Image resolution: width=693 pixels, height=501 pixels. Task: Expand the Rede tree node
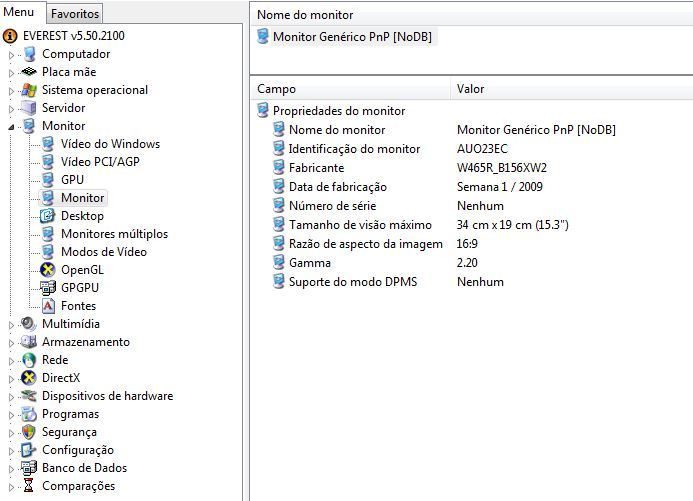pyautogui.click(x=11, y=361)
